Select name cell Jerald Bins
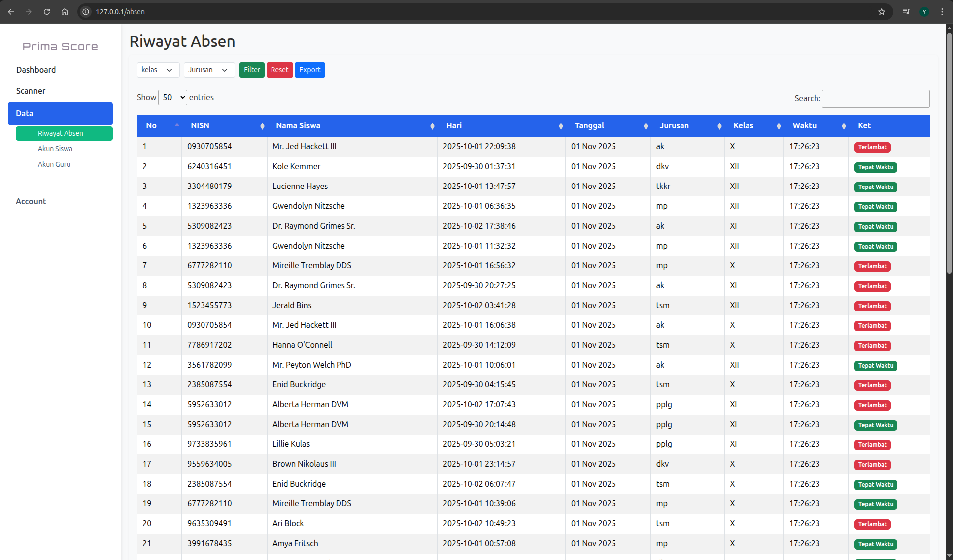The height and width of the screenshot is (560, 953). (292, 306)
